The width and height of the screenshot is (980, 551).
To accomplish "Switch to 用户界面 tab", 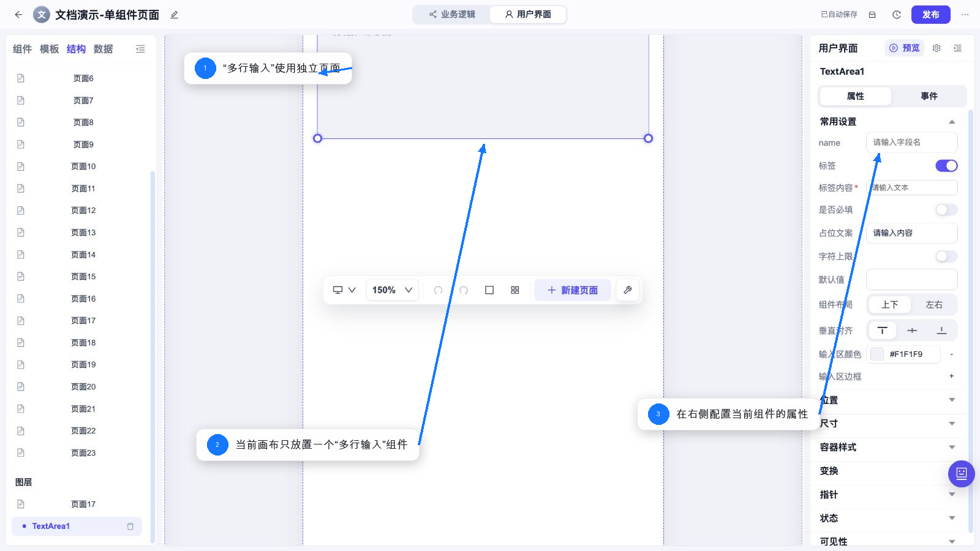I will [x=528, y=15].
